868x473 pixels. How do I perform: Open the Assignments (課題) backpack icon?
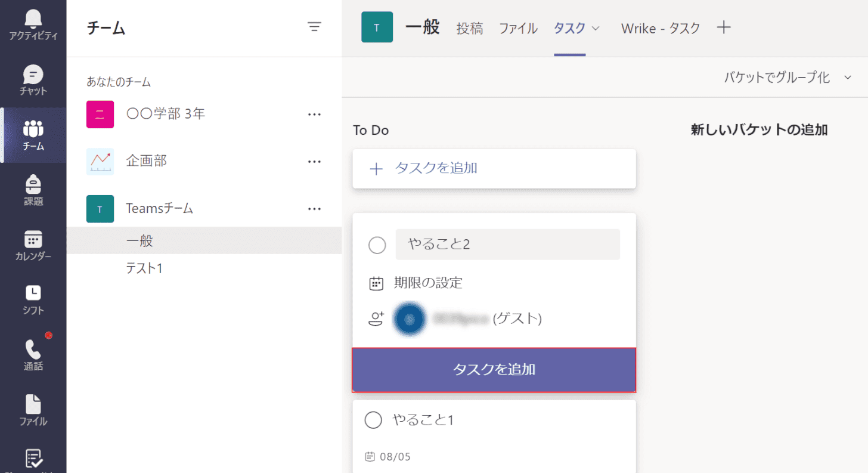(33, 184)
